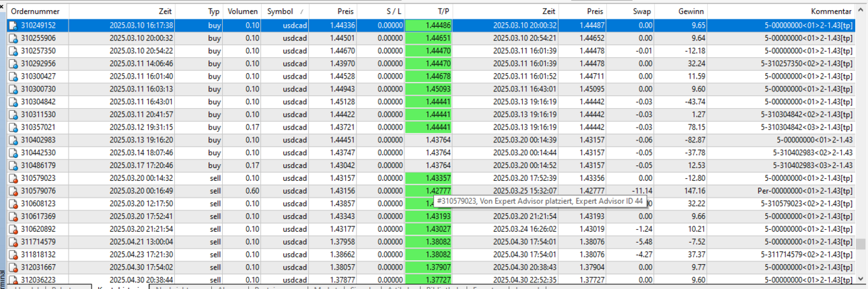
Task: Sort by the Gewinn column header
Action: (681, 12)
